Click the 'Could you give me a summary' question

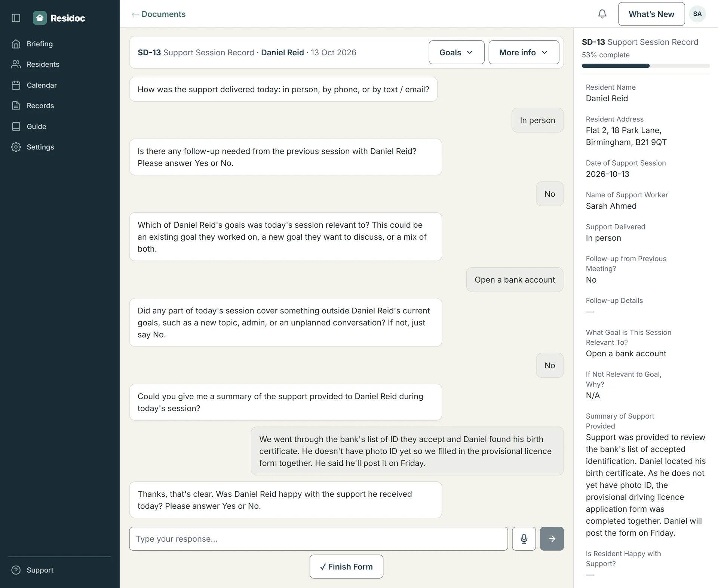(286, 402)
